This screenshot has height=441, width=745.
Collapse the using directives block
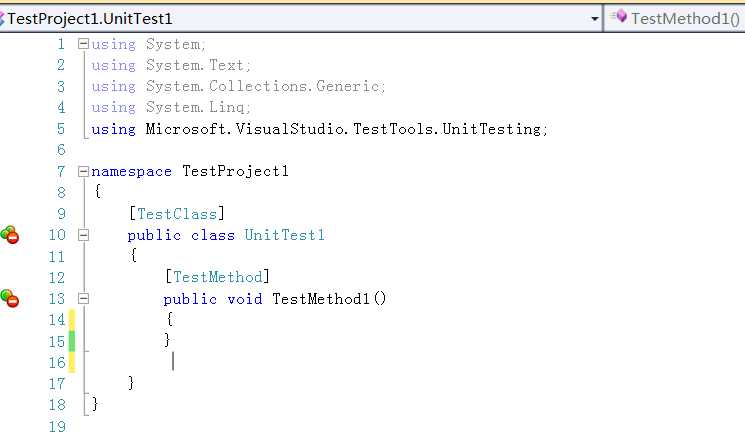click(x=83, y=44)
